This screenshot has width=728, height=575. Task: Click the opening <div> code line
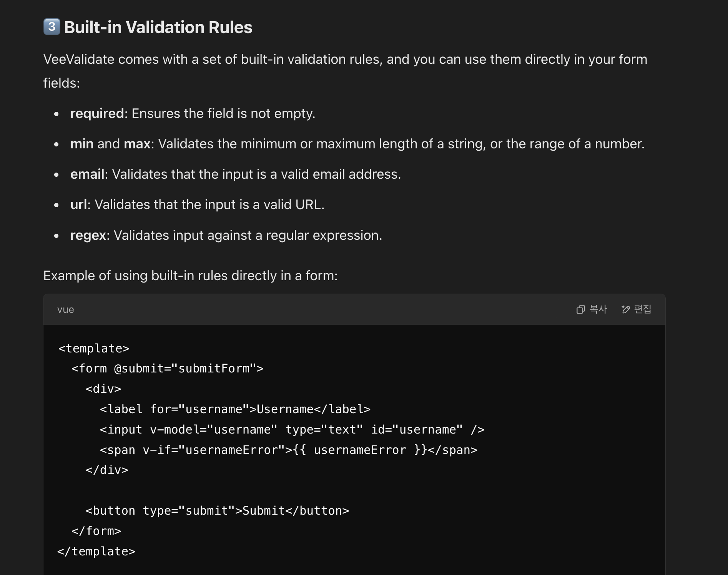tap(103, 389)
